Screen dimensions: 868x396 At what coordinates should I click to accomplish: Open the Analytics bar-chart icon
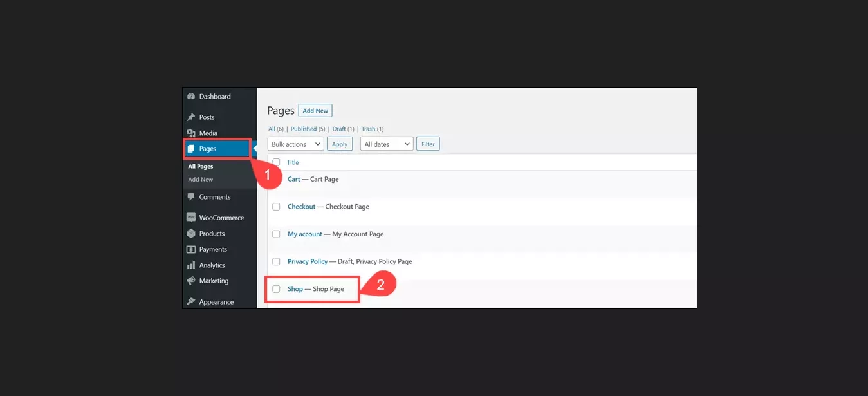(x=191, y=265)
